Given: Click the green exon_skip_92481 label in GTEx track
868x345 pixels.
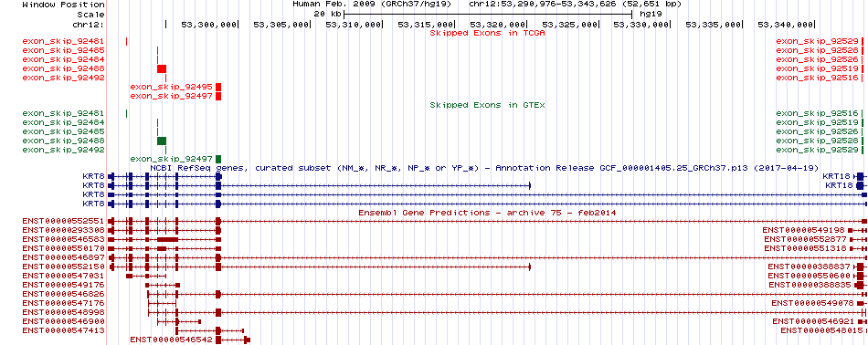Looking at the screenshot, I should (x=63, y=113).
